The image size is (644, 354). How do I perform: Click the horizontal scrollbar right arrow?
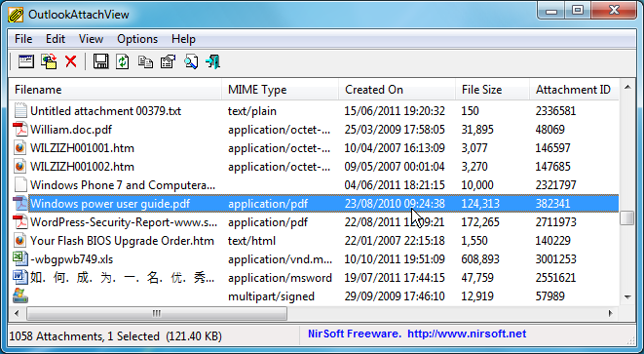pyautogui.click(x=610, y=313)
